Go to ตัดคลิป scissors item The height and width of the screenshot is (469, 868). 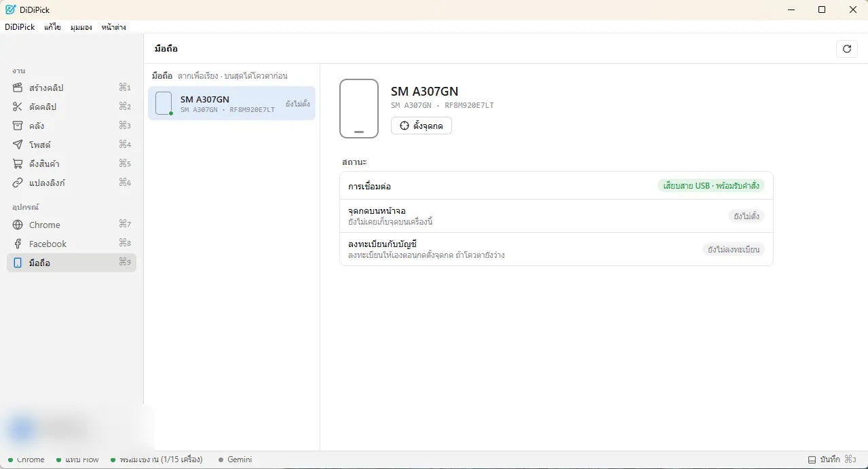click(x=71, y=107)
